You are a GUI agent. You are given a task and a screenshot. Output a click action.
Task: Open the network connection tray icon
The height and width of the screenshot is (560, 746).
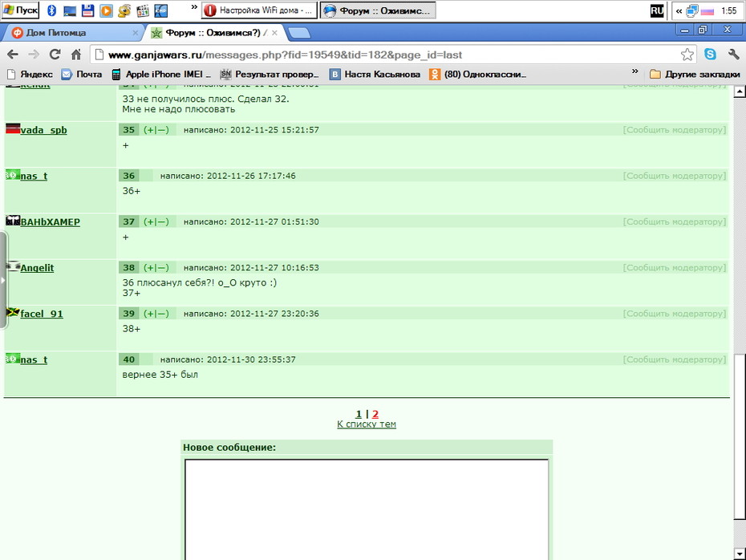point(692,10)
